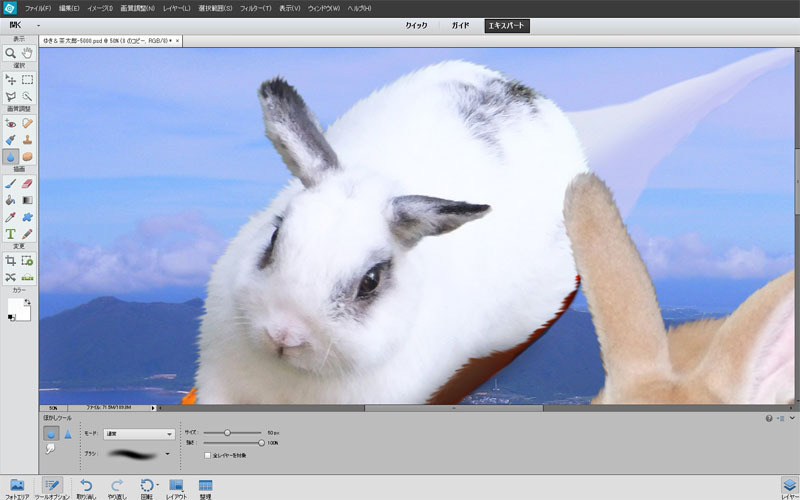Select the Sponge tool
The image size is (800, 500).
(28, 157)
